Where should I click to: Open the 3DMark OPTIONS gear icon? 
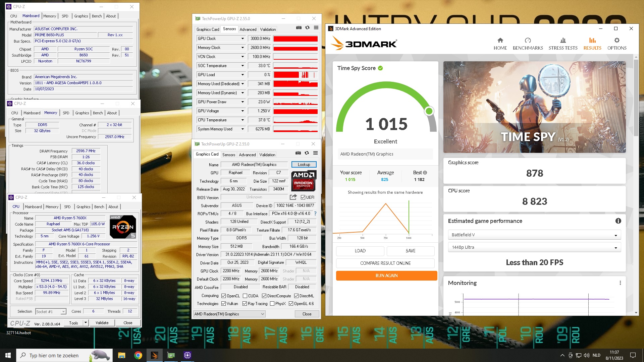(617, 41)
